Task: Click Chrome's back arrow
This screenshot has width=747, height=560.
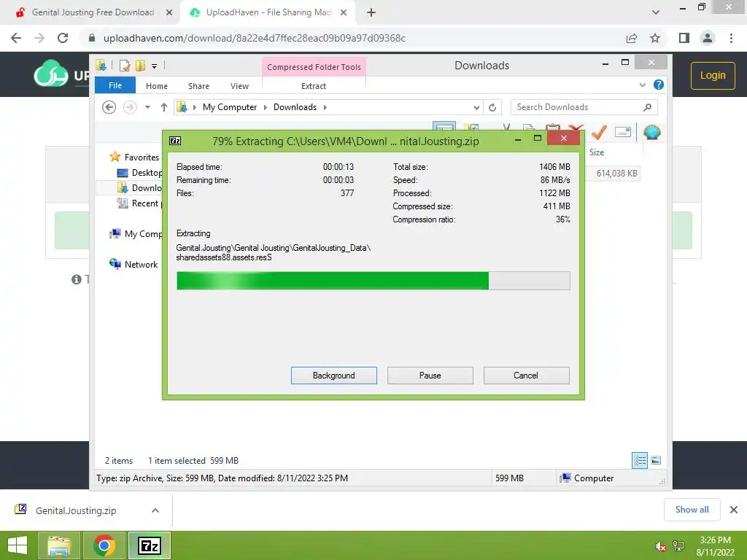Action: 16,38
